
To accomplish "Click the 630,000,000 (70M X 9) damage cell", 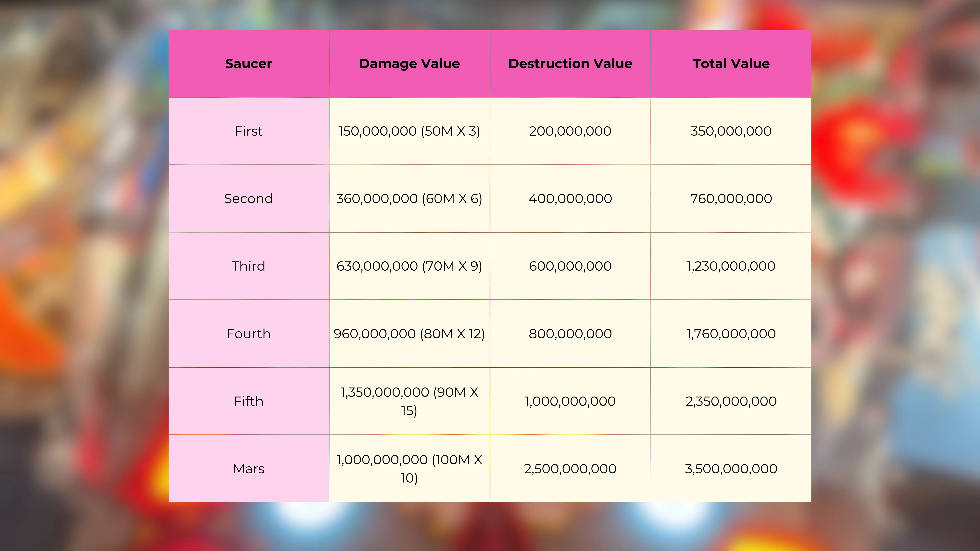I will point(409,266).
